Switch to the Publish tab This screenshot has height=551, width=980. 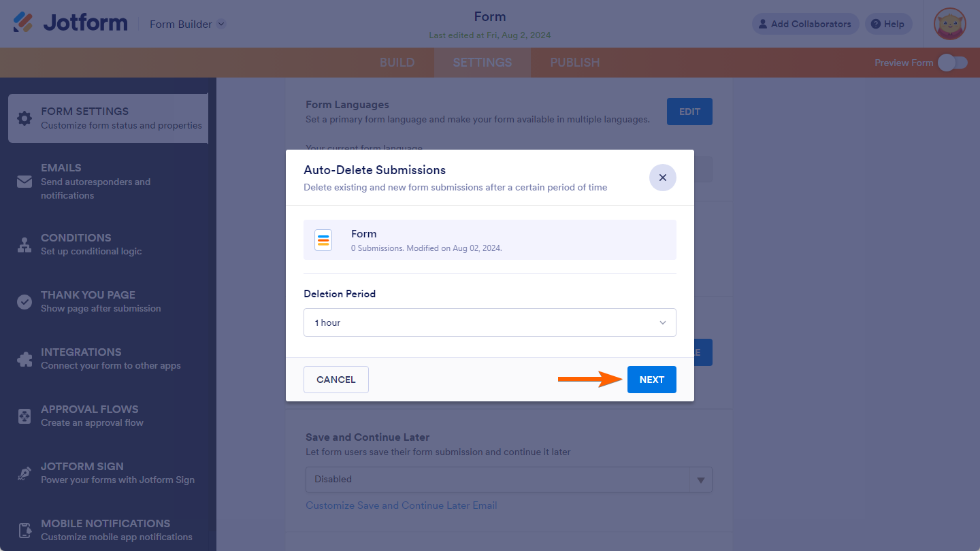(x=575, y=63)
